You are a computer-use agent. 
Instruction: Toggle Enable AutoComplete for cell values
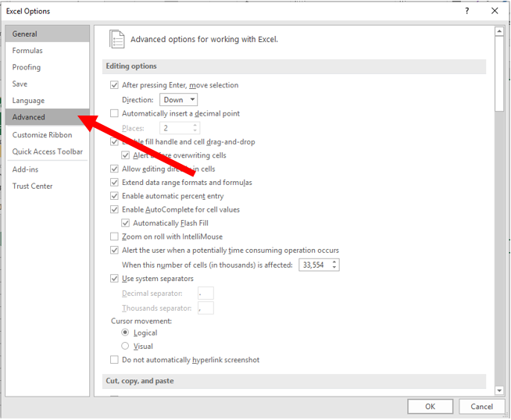(x=114, y=209)
